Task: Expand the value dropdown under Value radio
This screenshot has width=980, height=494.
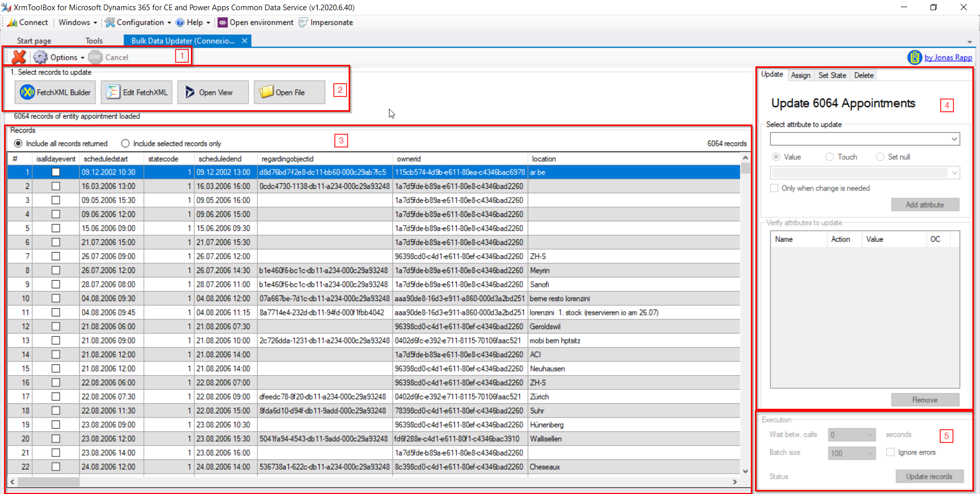Action: pos(954,172)
